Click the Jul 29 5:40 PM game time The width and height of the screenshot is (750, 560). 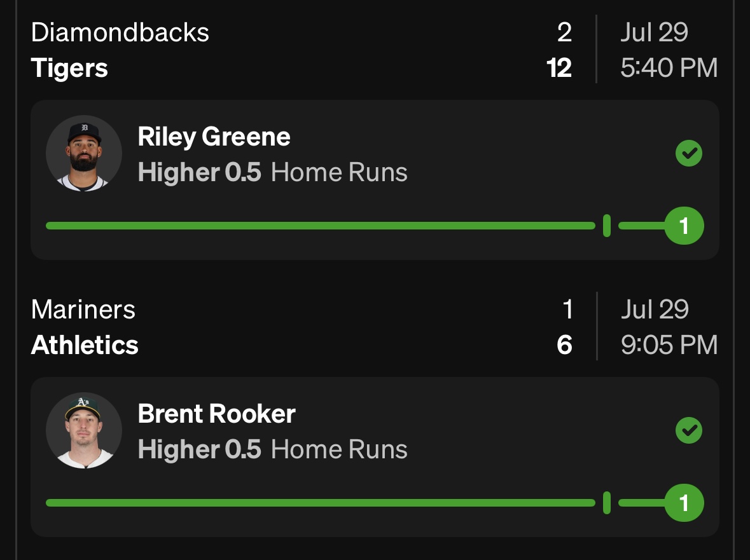point(668,50)
